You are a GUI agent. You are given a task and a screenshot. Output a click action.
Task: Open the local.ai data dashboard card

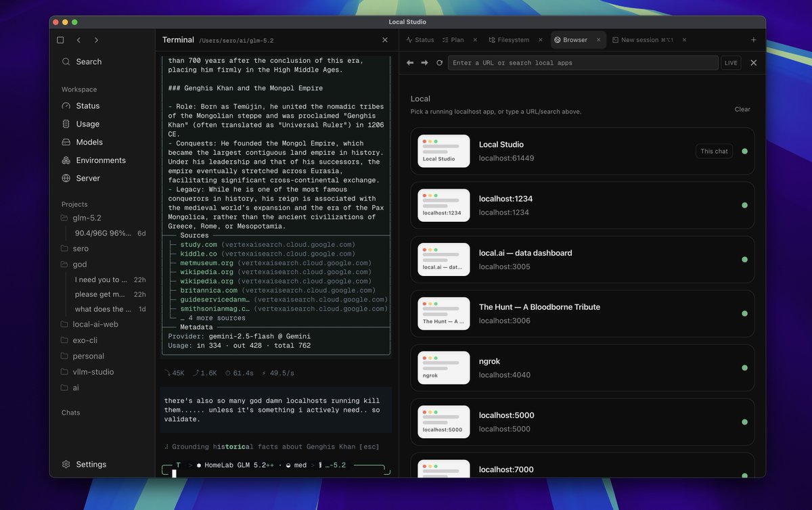583,260
